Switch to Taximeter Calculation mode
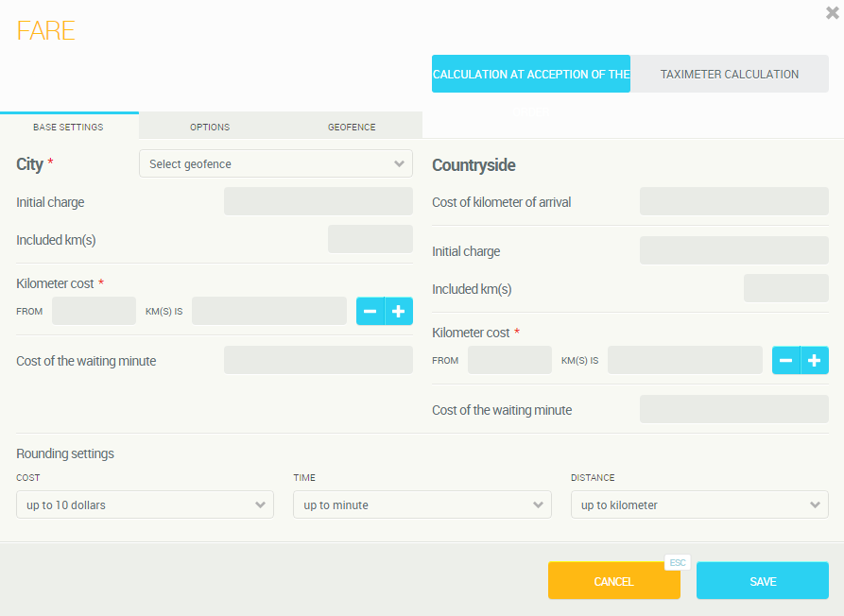Image resolution: width=844 pixels, height=616 pixels. pyautogui.click(x=729, y=74)
